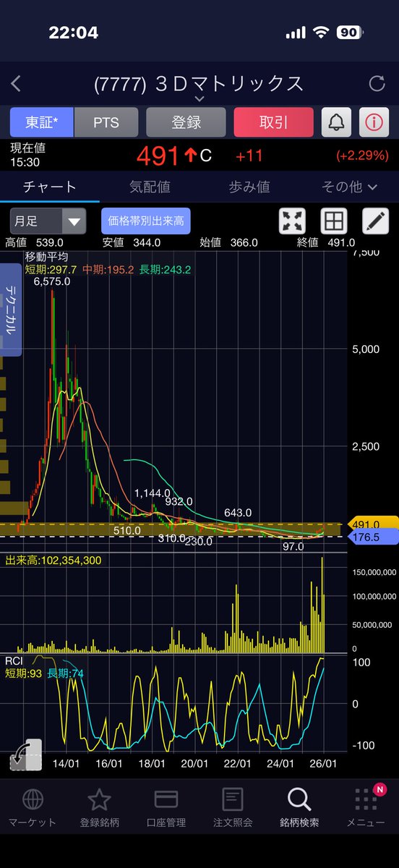Image resolution: width=399 pixels, height=868 pixels.
Task: Tap the 491.0 price marker
Action: tap(373, 524)
